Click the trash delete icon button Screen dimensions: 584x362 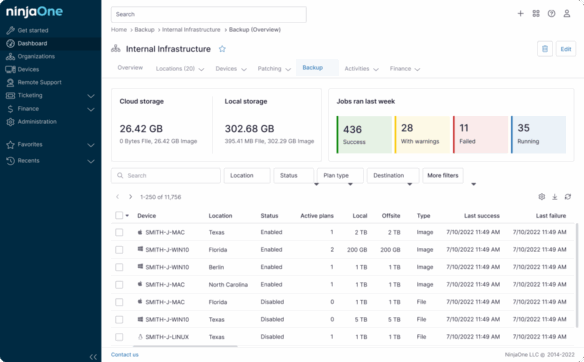click(x=545, y=49)
